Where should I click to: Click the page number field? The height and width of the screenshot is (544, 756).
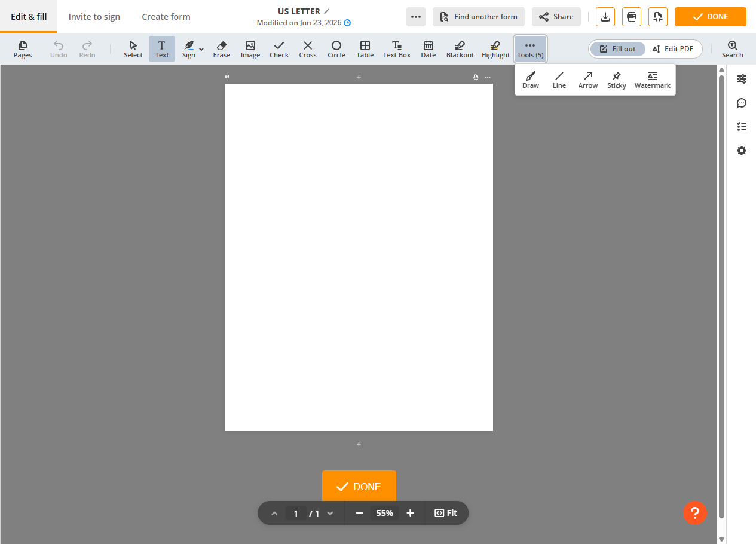[x=296, y=513]
